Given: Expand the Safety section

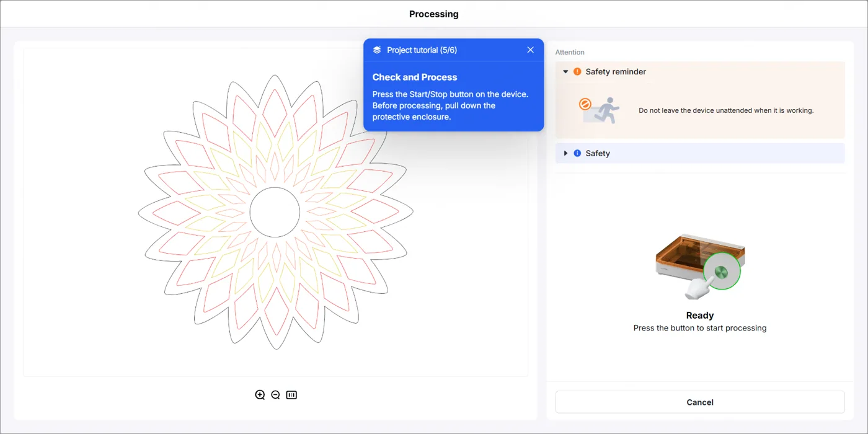Looking at the screenshot, I should pyautogui.click(x=565, y=153).
